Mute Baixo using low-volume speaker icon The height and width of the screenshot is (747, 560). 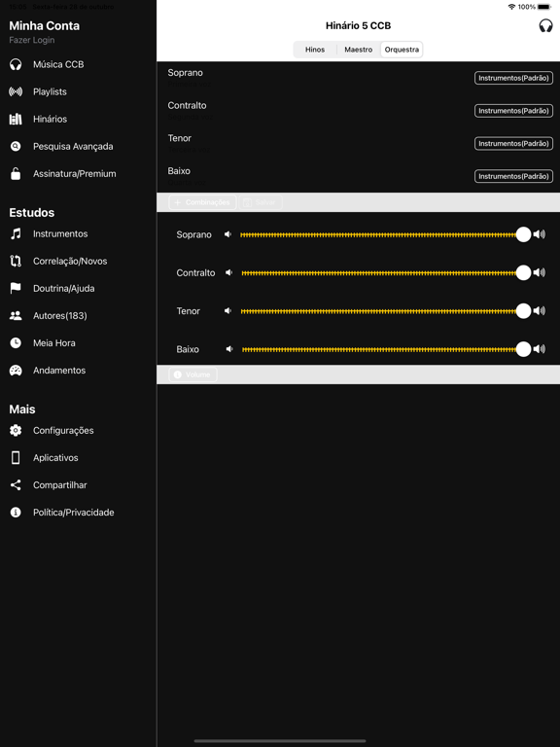click(229, 349)
